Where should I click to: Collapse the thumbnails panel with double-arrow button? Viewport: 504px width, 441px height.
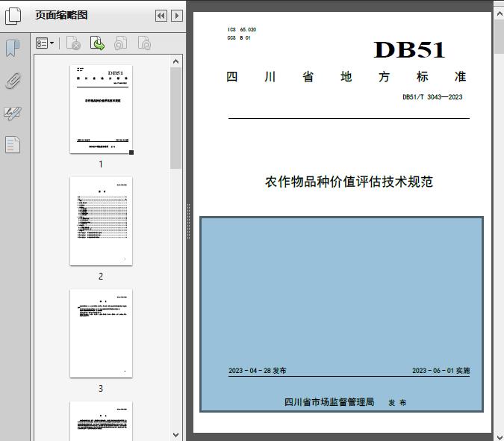[x=161, y=16]
